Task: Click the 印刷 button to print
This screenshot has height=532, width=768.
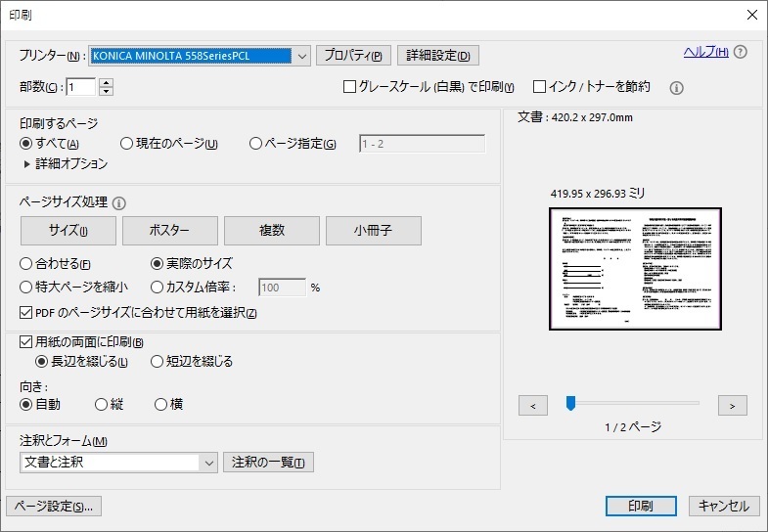Action: [641, 506]
